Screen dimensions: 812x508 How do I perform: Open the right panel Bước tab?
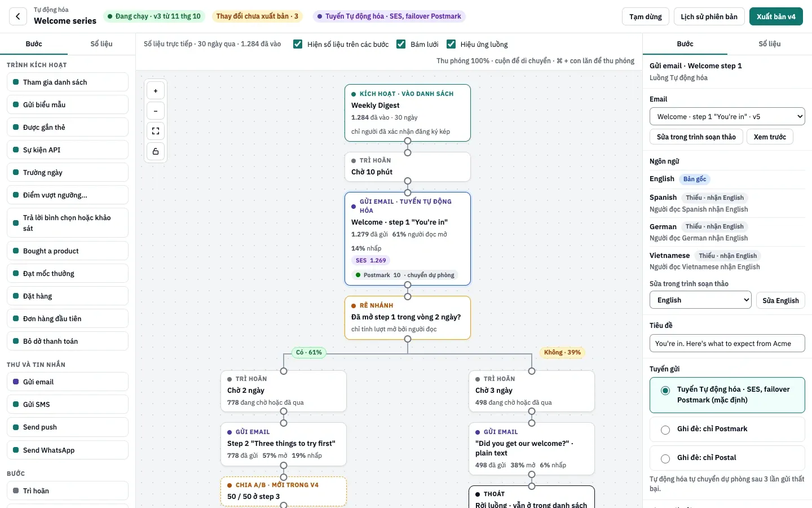685,43
